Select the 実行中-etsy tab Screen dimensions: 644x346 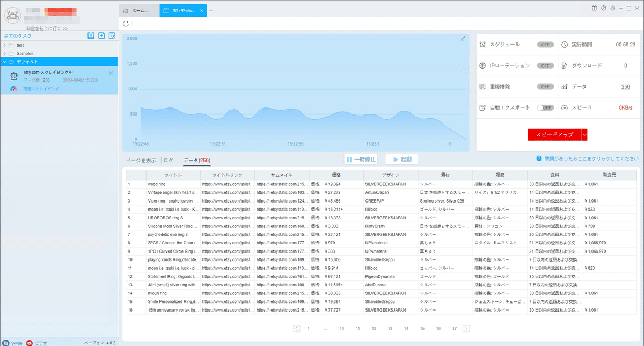[x=184, y=11]
